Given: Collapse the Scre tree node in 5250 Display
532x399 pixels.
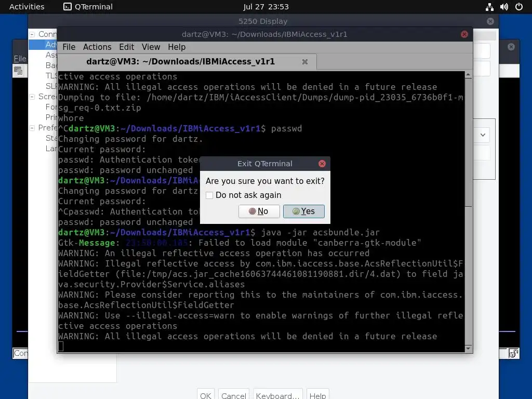Looking at the screenshot, I should [x=32, y=97].
